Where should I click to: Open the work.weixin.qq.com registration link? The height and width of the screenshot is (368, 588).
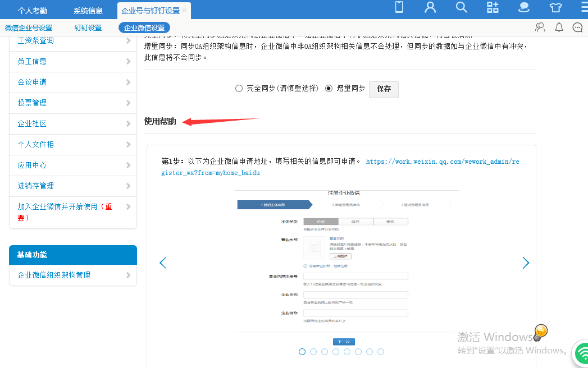click(x=443, y=162)
